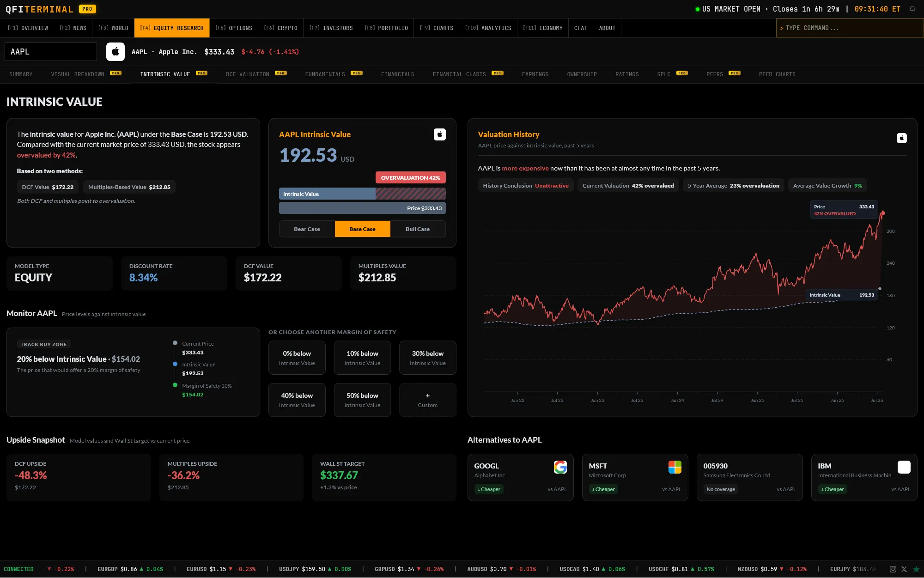This screenshot has height=578, width=924.
Task: Switch to the Peer Charts sub-tab
Action: tap(777, 74)
